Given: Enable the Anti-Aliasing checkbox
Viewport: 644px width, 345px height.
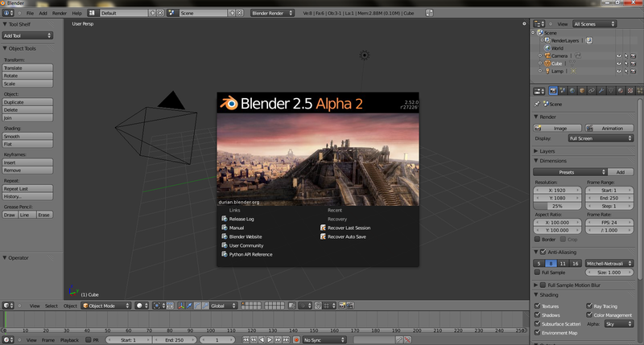Looking at the screenshot, I should 543,252.
